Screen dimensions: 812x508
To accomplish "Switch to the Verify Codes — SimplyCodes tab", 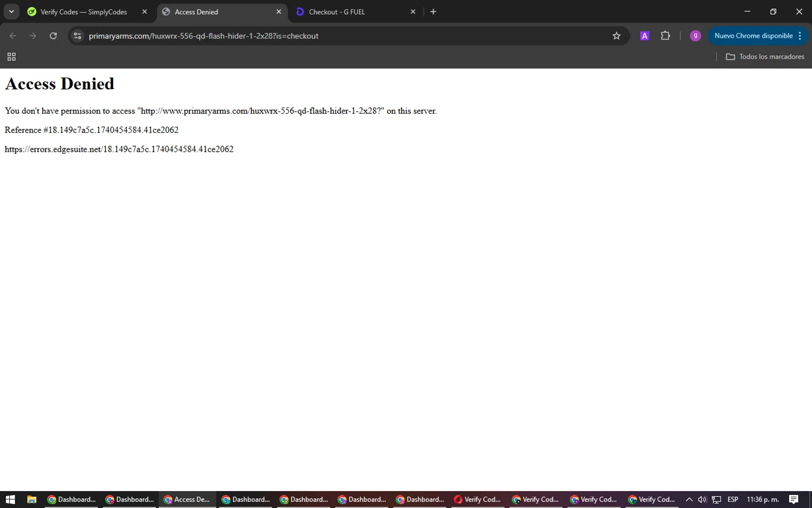I will (x=84, y=12).
